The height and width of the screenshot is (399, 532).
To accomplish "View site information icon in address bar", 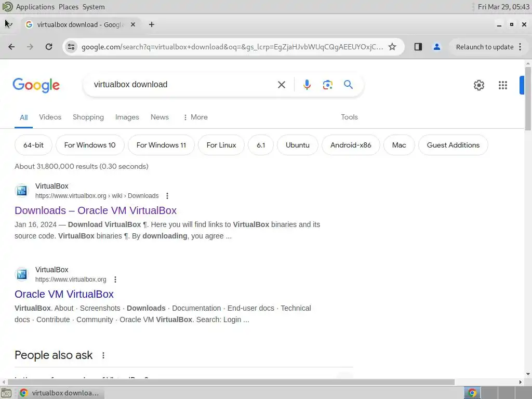I will (x=71, y=47).
